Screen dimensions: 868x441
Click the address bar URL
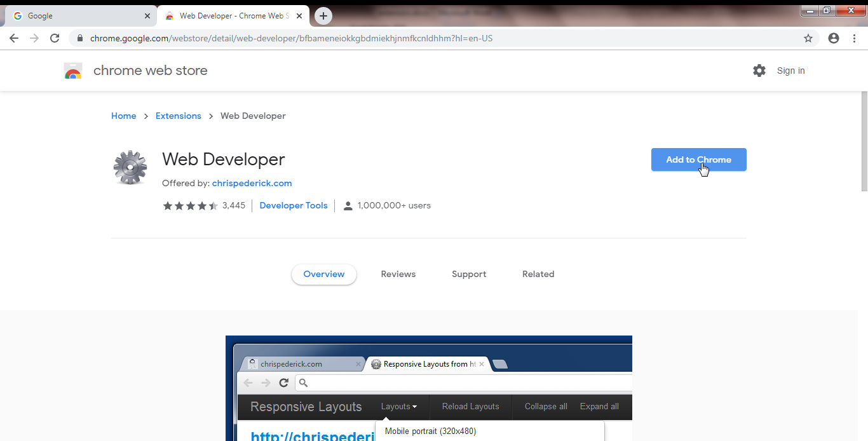click(x=291, y=38)
